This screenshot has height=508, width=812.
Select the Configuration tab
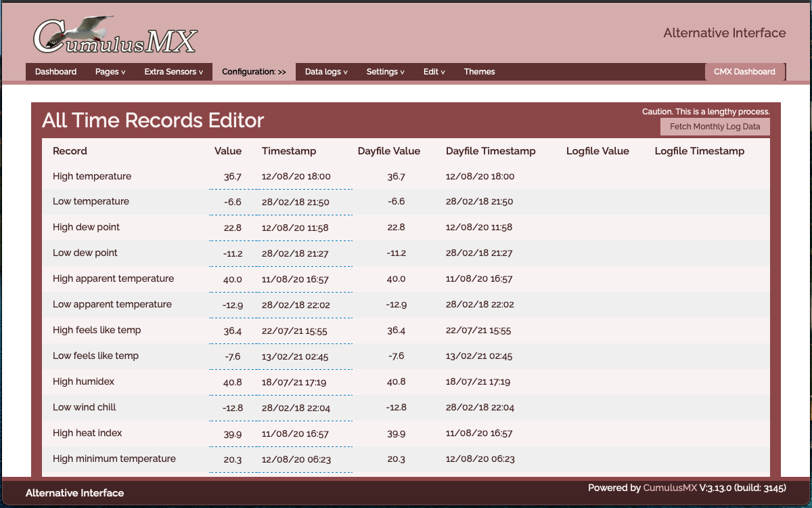[x=254, y=72]
